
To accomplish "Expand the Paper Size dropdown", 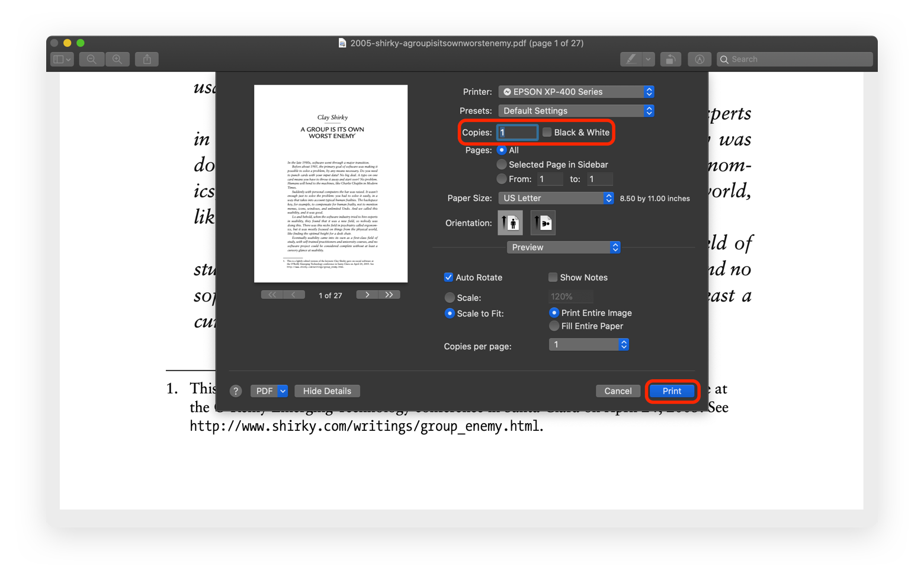I will tap(556, 198).
